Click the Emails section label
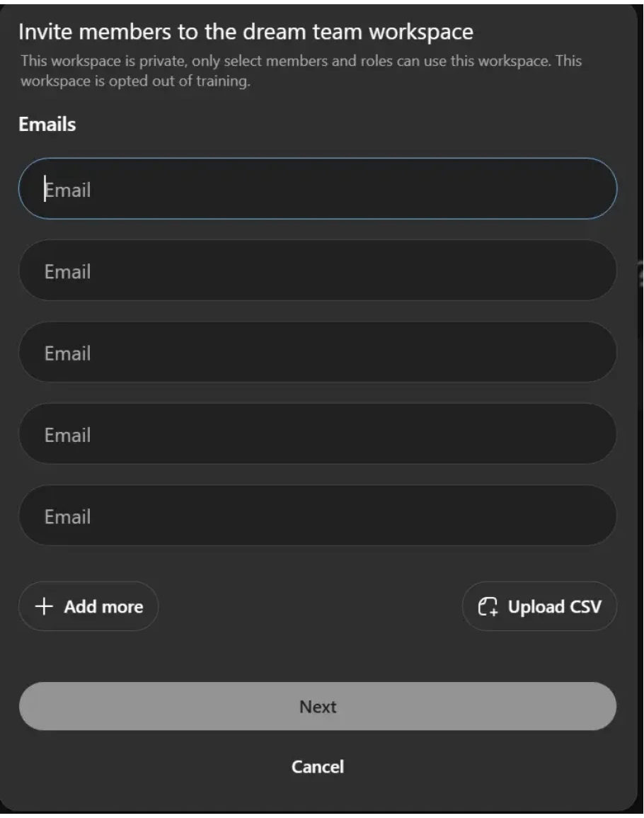 47,125
